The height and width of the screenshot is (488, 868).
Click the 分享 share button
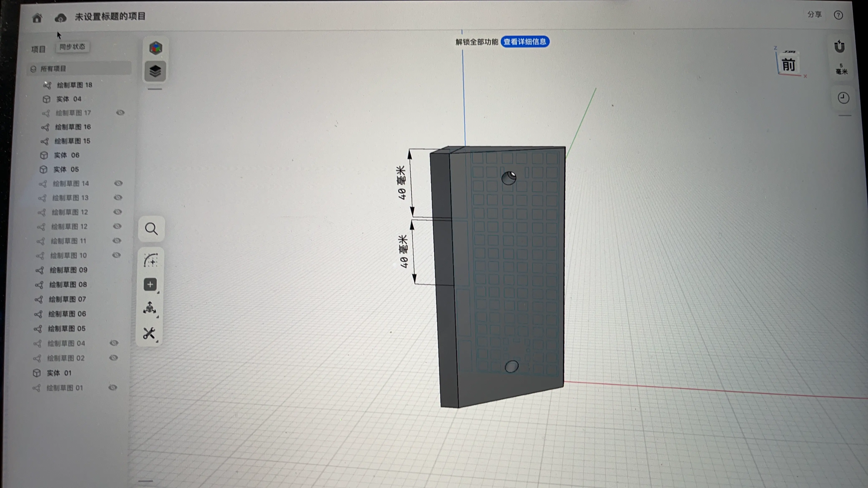coord(814,14)
